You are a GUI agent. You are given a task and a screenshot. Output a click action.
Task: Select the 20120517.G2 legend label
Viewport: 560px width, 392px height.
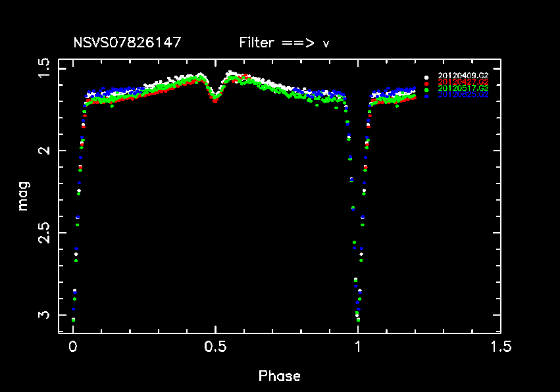[463, 88]
